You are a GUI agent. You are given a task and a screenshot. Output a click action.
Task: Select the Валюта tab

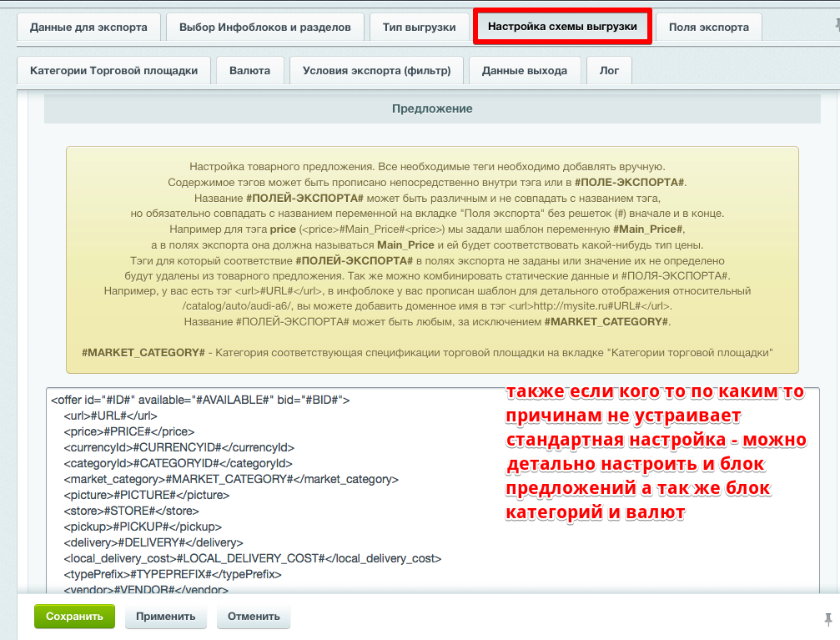[249, 70]
